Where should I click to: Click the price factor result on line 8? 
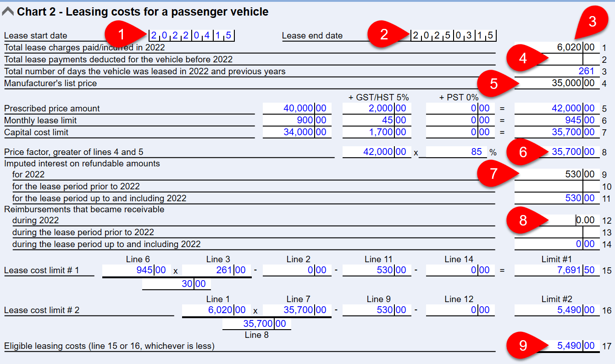(x=557, y=152)
